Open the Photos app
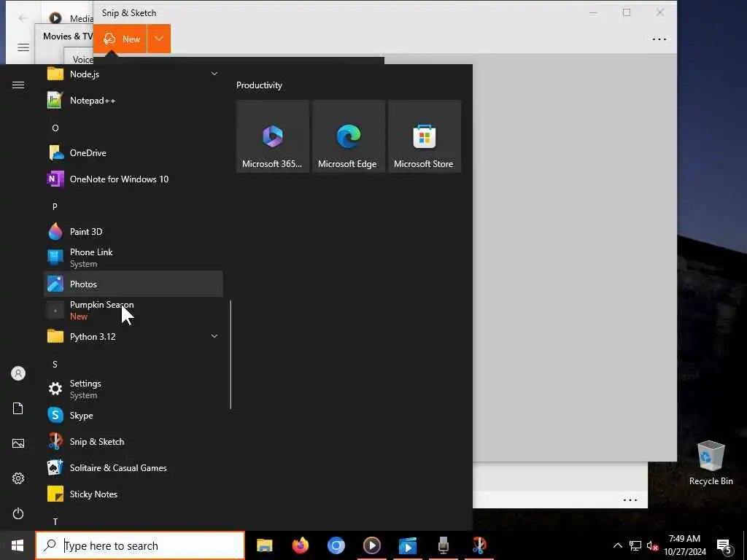The image size is (747, 560). pos(133,284)
